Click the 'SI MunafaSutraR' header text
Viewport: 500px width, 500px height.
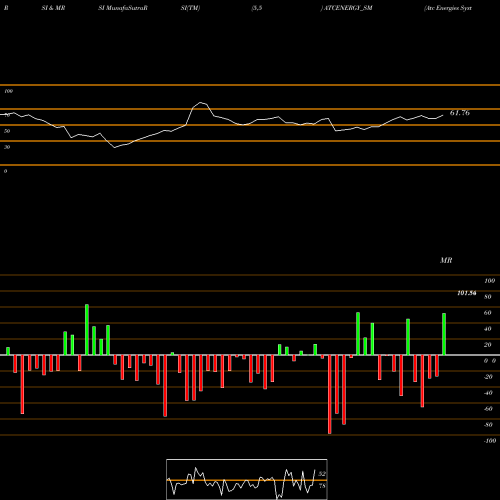123,8
